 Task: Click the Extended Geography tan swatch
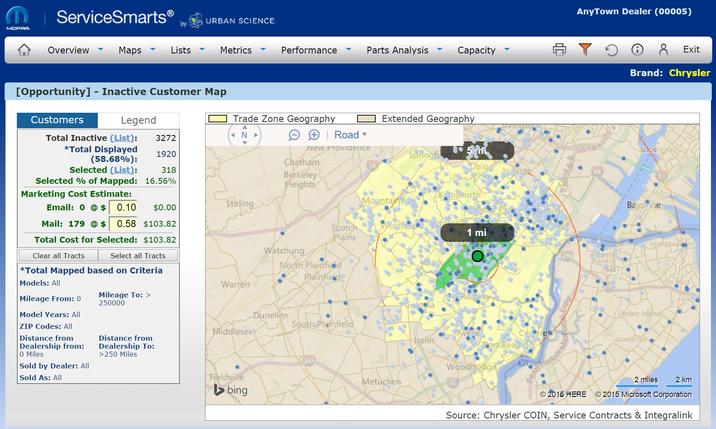[366, 118]
